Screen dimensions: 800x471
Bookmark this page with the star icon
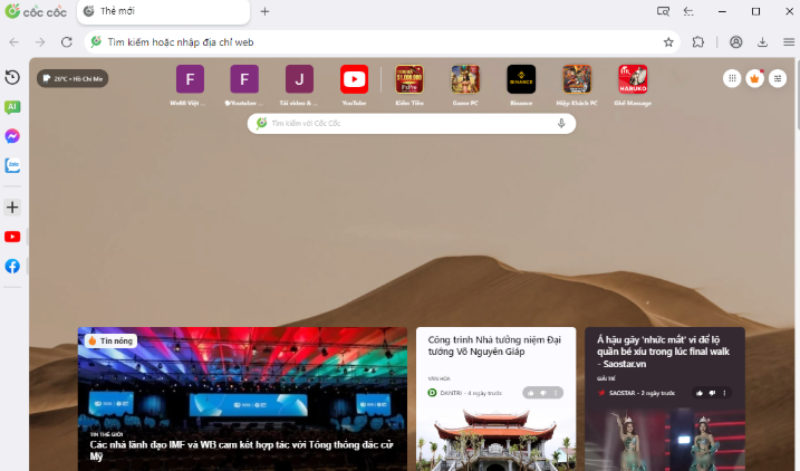tap(668, 42)
